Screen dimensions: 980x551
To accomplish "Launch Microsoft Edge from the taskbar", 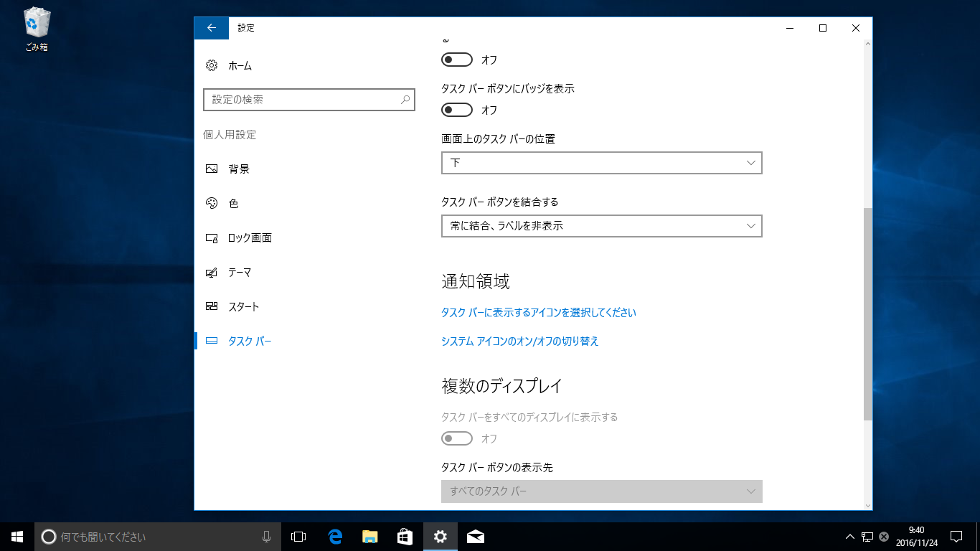I will pyautogui.click(x=333, y=536).
